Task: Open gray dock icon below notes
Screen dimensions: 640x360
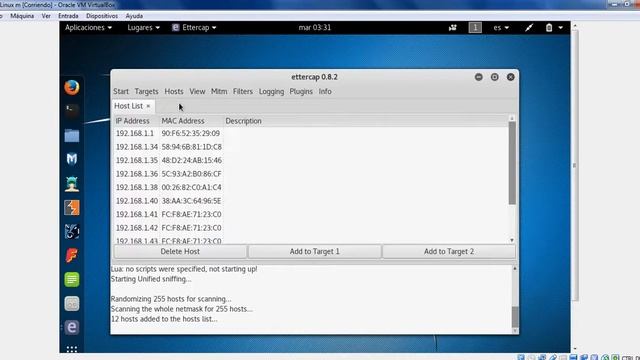Action: click(x=72, y=304)
